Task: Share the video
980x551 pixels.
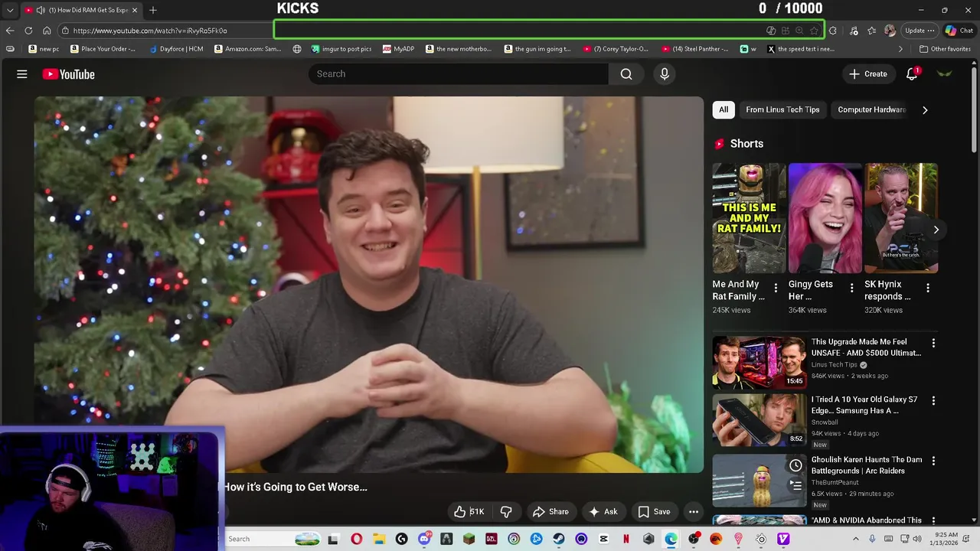Action: pos(550,512)
